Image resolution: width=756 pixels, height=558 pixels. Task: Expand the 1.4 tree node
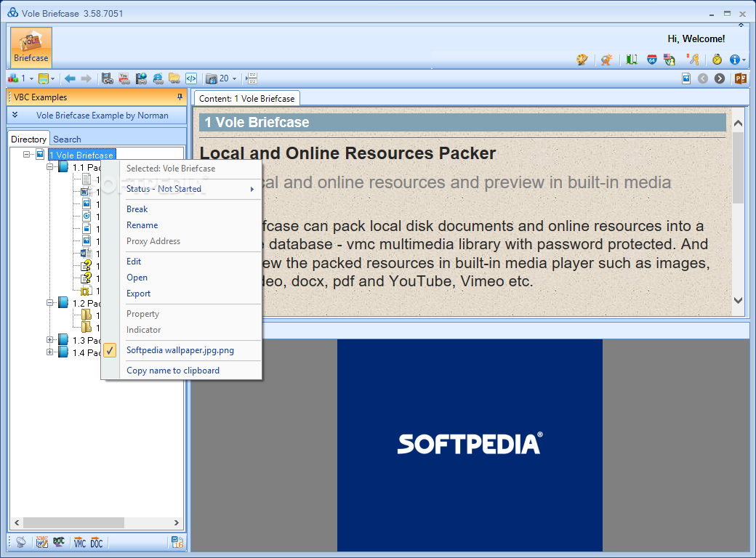(49, 352)
